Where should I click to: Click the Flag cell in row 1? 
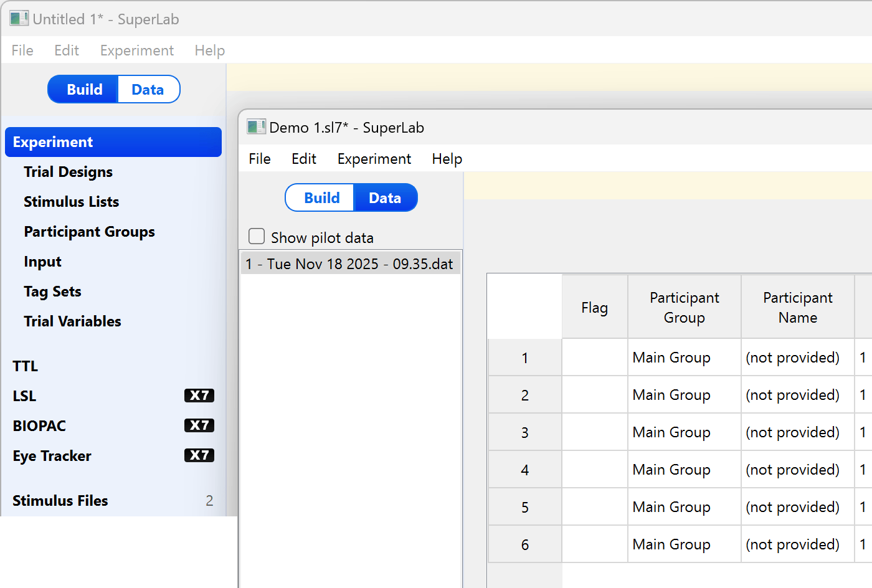click(594, 358)
